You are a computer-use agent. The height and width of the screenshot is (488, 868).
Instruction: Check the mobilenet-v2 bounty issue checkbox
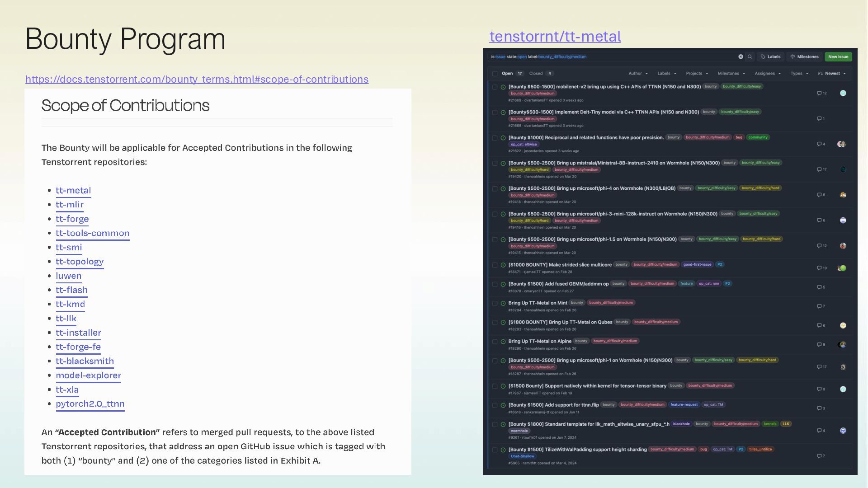tap(495, 87)
